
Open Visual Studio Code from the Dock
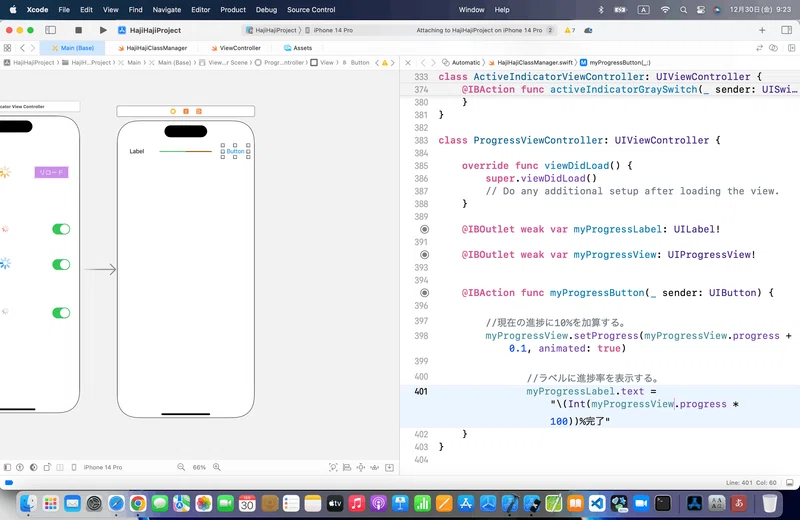[x=597, y=504]
